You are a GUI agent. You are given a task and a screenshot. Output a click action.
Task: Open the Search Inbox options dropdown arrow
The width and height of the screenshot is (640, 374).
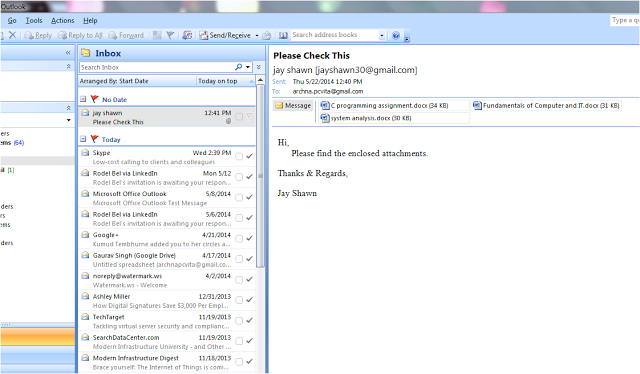[248, 67]
